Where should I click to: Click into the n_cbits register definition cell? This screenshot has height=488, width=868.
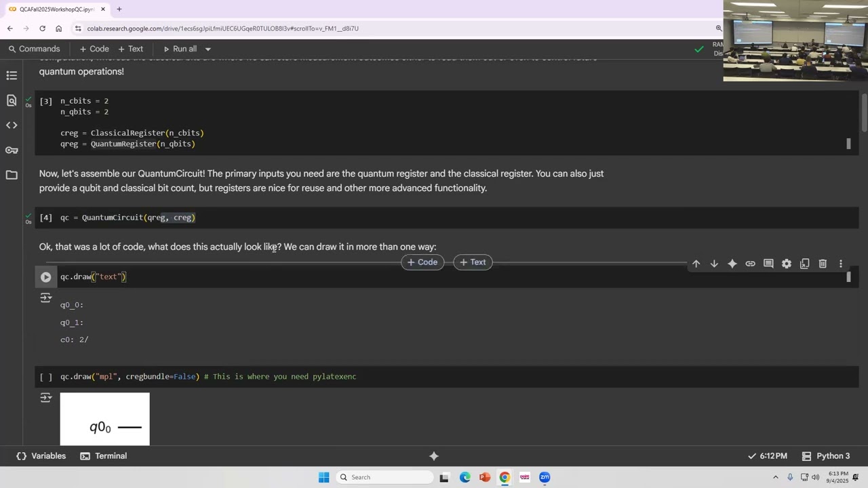tap(448, 122)
